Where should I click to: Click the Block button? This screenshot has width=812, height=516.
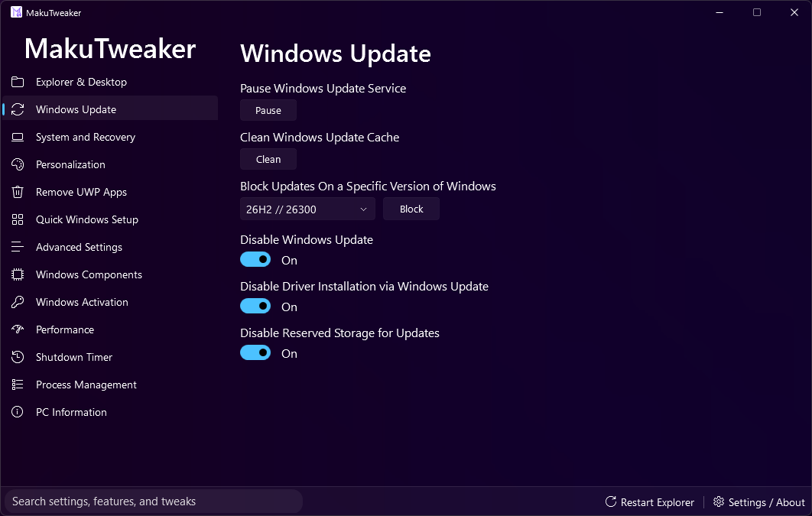click(x=411, y=209)
